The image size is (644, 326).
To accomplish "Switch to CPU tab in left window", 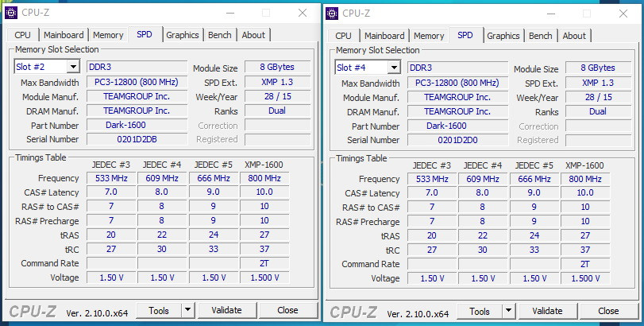I will (22, 35).
